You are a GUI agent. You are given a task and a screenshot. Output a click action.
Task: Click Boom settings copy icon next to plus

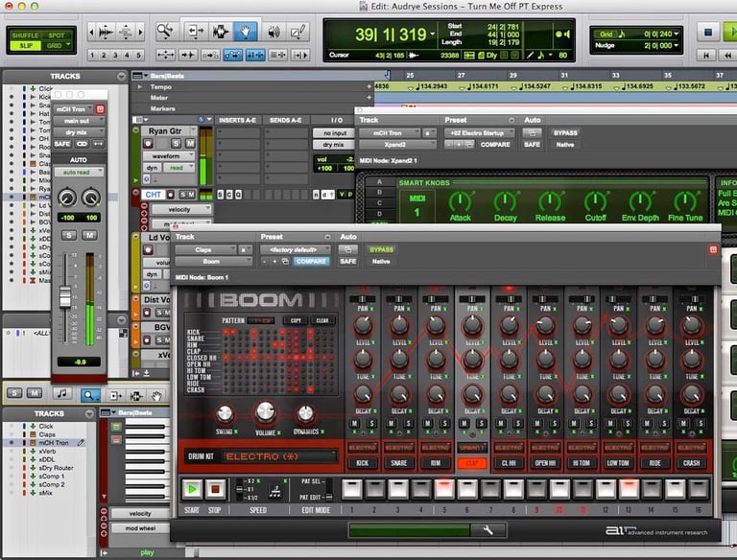pyautogui.click(x=285, y=261)
